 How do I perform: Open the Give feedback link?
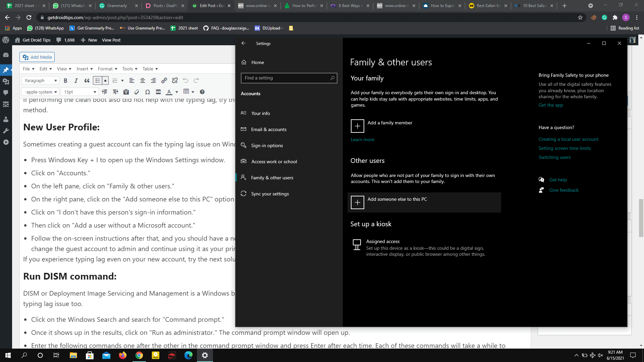click(564, 190)
